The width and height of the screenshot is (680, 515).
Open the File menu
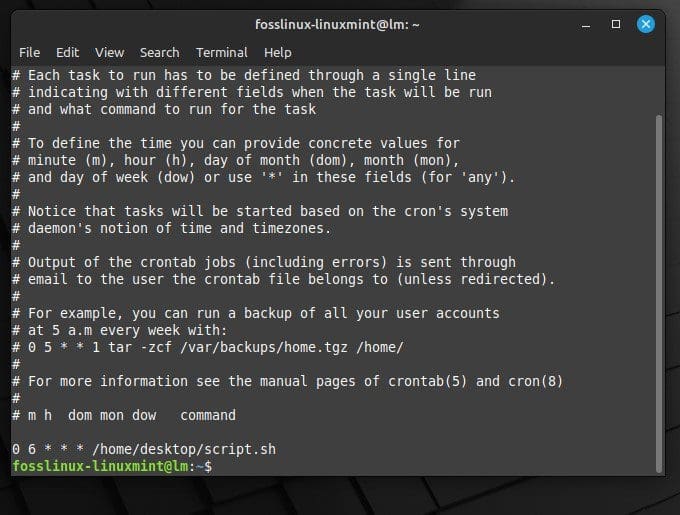(x=29, y=52)
